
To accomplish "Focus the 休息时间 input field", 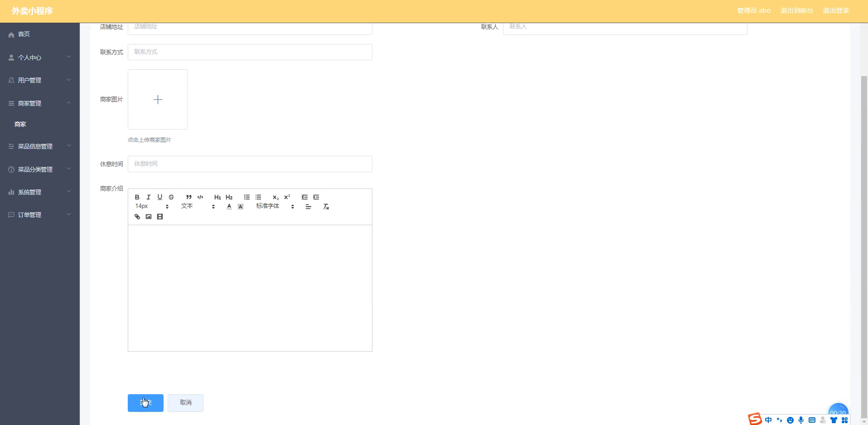I will tap(250, 164).
